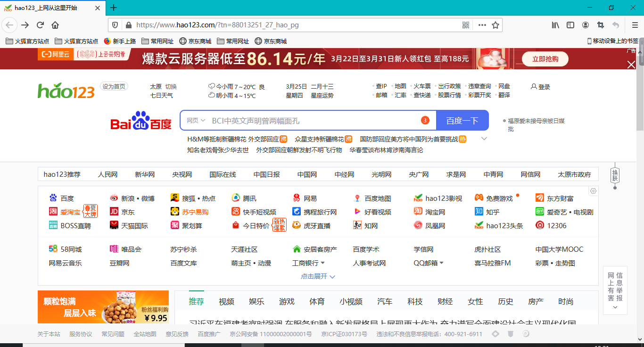Open the site grid settings gear
The height and width of the screenshot is (347, 644).
[x=593, y=190]
